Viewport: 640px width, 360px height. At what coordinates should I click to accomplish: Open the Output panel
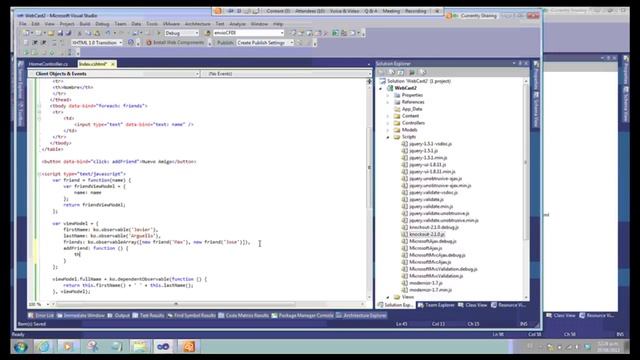(118, 316)
